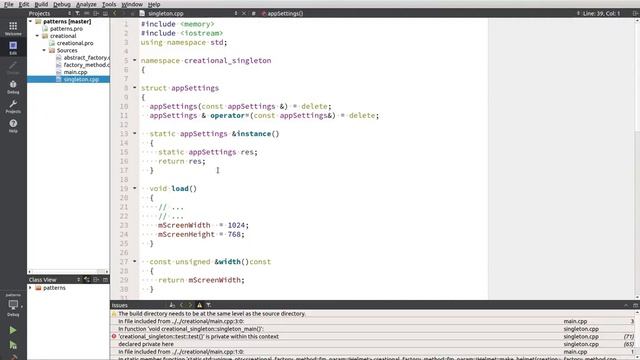
Task: Go back in editor navigation history
Action: (115, 13)
